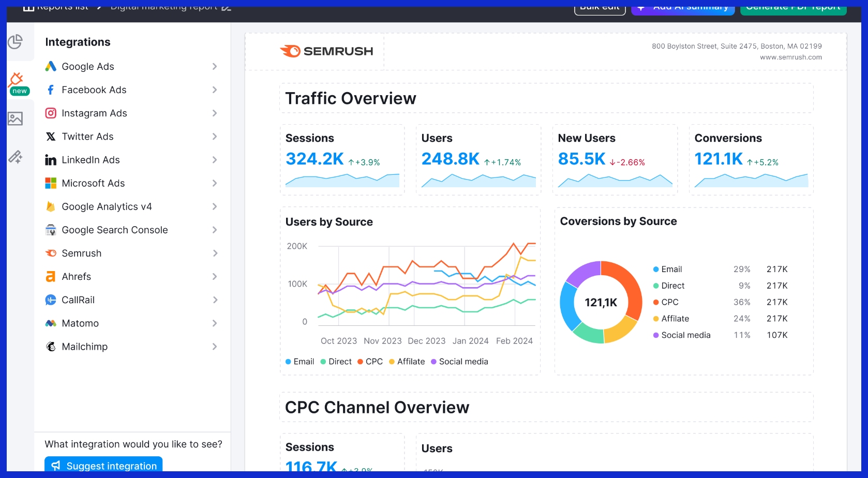Select the Sessions 324.2K metric card
The height and width of the screenshot is (478, 868).
tap(342, 160)
